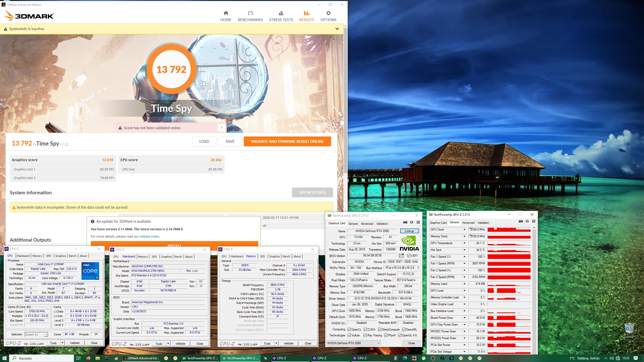Open the release notes link
Viewport: 644px width, 362px height.
149,237
